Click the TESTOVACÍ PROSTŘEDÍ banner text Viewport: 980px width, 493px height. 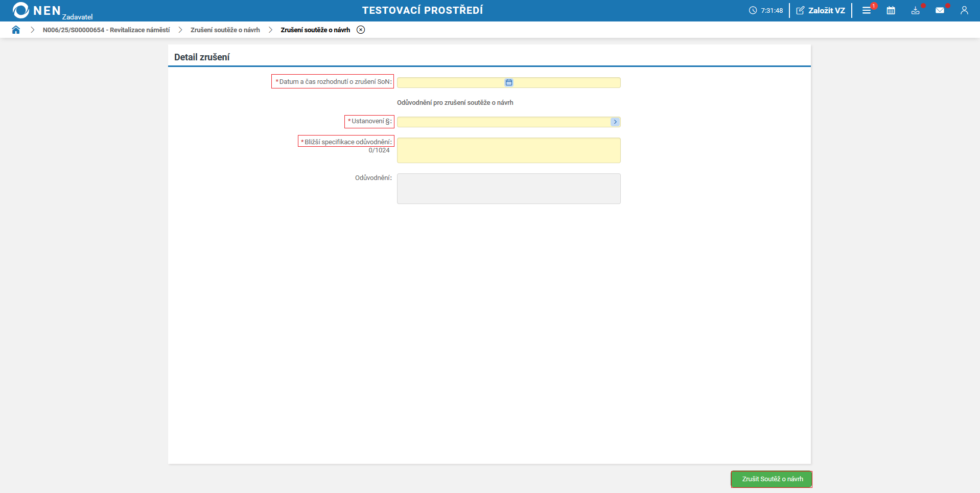(x=423, y=10)
